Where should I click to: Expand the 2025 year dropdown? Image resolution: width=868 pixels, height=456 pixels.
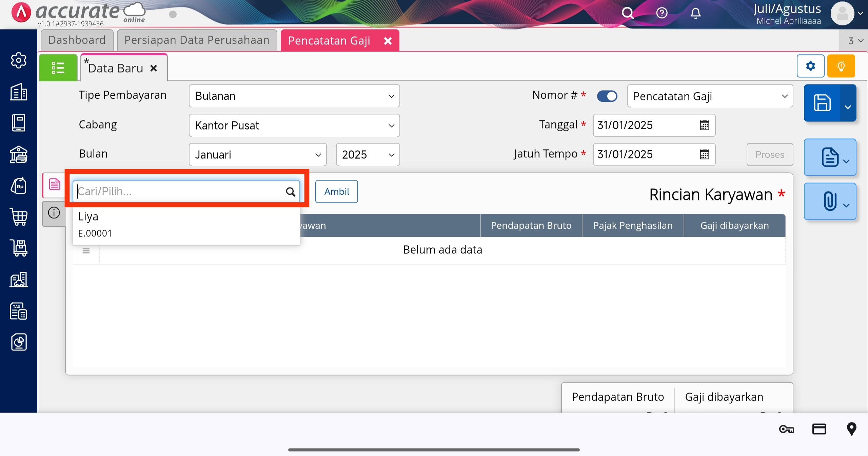coord(368,155)
